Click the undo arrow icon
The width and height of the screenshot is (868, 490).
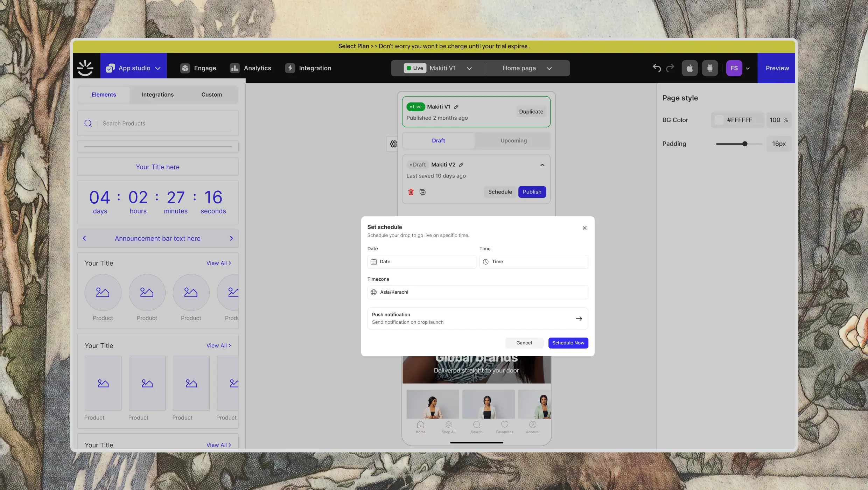tap(657, 68)
